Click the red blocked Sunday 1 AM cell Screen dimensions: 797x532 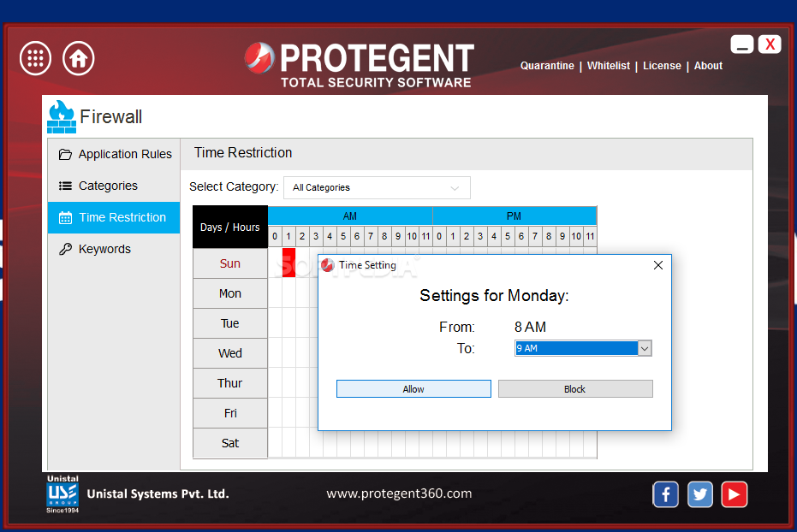tap(288, 263)
